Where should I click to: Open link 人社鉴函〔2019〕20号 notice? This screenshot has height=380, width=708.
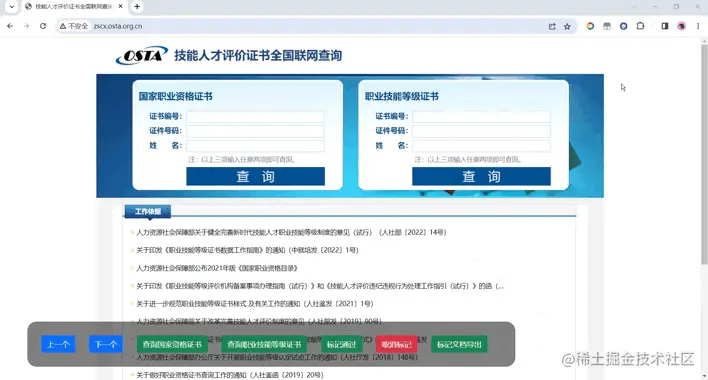point(230,375)
